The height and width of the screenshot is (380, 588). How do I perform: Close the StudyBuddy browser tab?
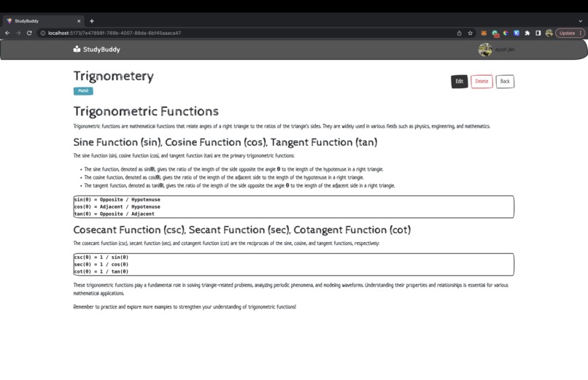(79, 21)
